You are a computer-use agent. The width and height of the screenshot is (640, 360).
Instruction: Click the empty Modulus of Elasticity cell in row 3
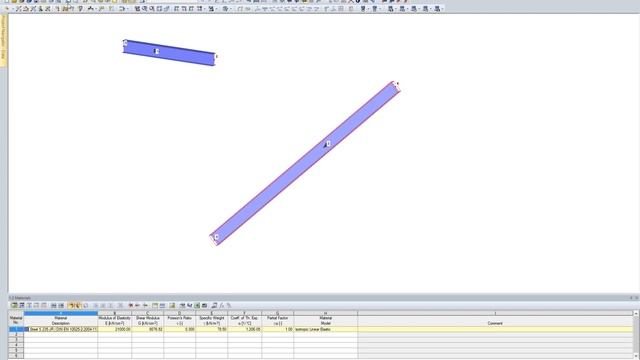pos(115,340)
